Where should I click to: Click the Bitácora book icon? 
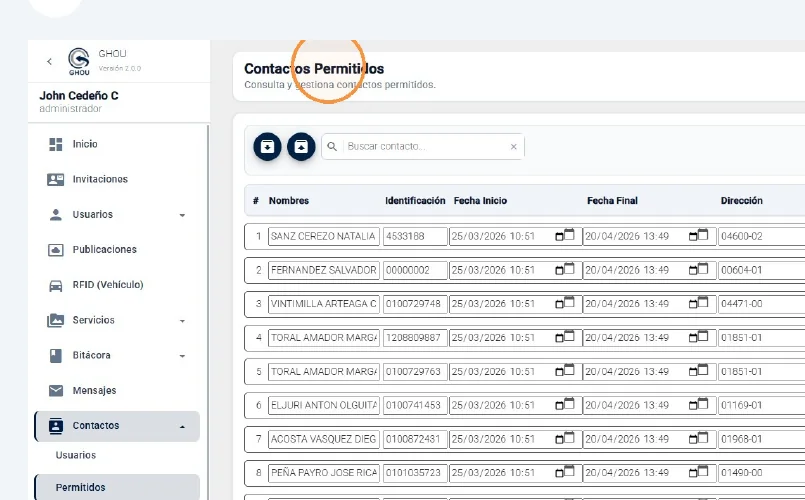55,355
